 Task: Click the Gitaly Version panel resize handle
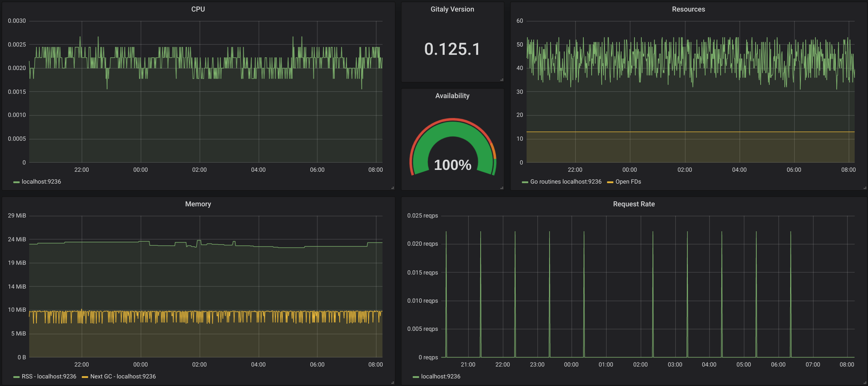[x=502, y=79]
